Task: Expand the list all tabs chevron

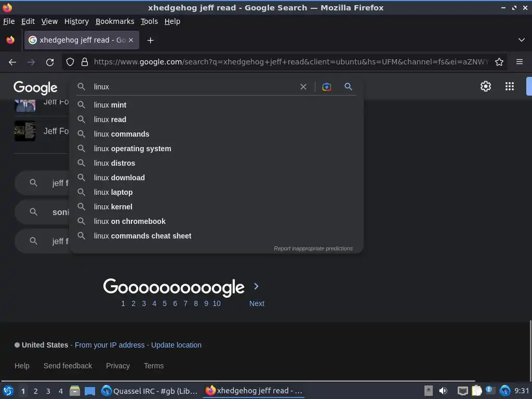Action: coord(522,40)
